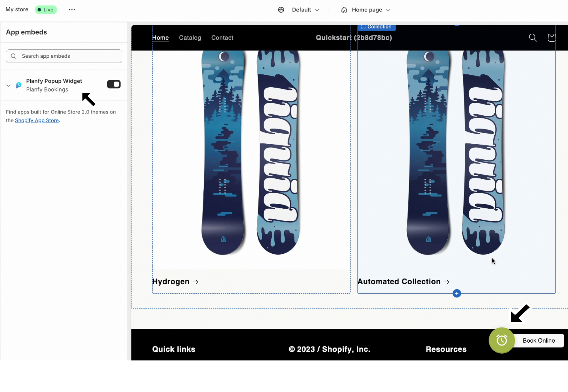The width and height of the screenshot is (568, 392).
Task: Toggle the Planfy Popup Widget switch
Action: (114, 84)
